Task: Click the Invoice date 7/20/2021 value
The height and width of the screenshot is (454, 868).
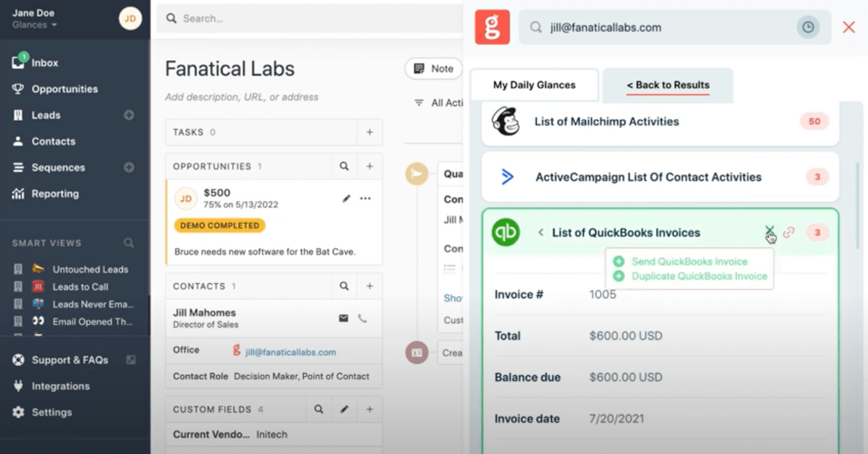Action: pos(617,419)
